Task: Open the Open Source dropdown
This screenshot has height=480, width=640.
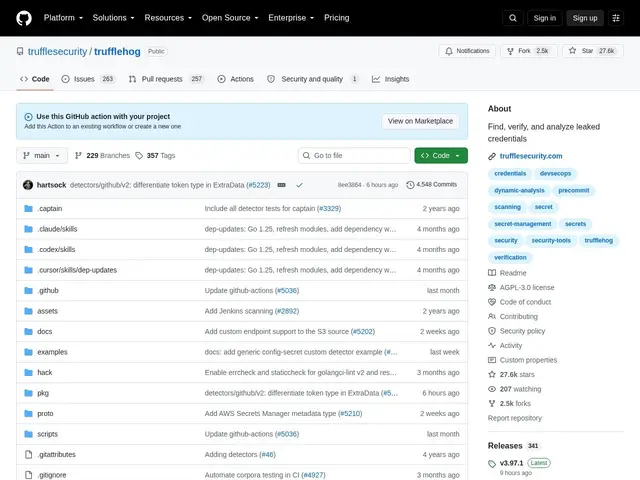Action: pyautogui.click(x=230, y=18)
